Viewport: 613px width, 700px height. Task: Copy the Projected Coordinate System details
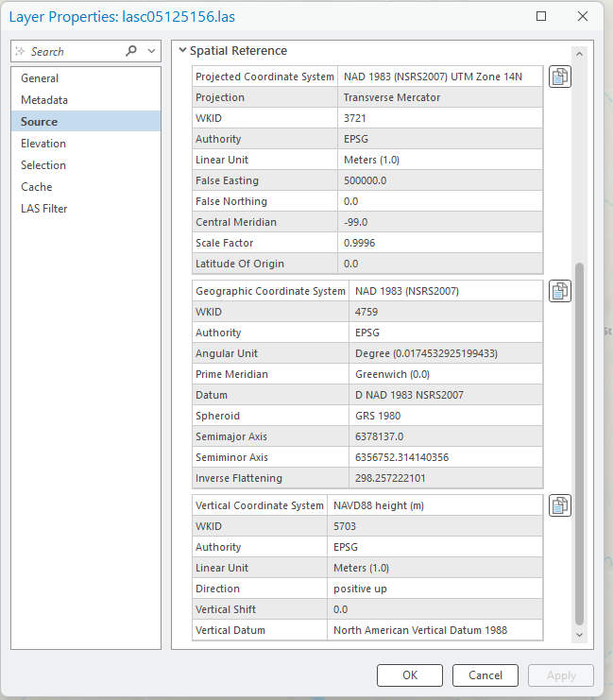pos(560,77)
